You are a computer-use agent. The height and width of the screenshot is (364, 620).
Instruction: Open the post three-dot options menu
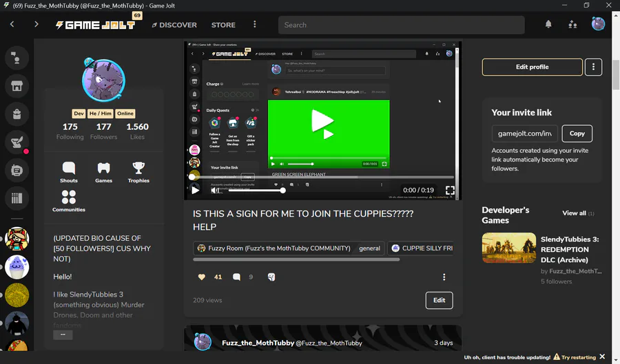pos(444,277)
